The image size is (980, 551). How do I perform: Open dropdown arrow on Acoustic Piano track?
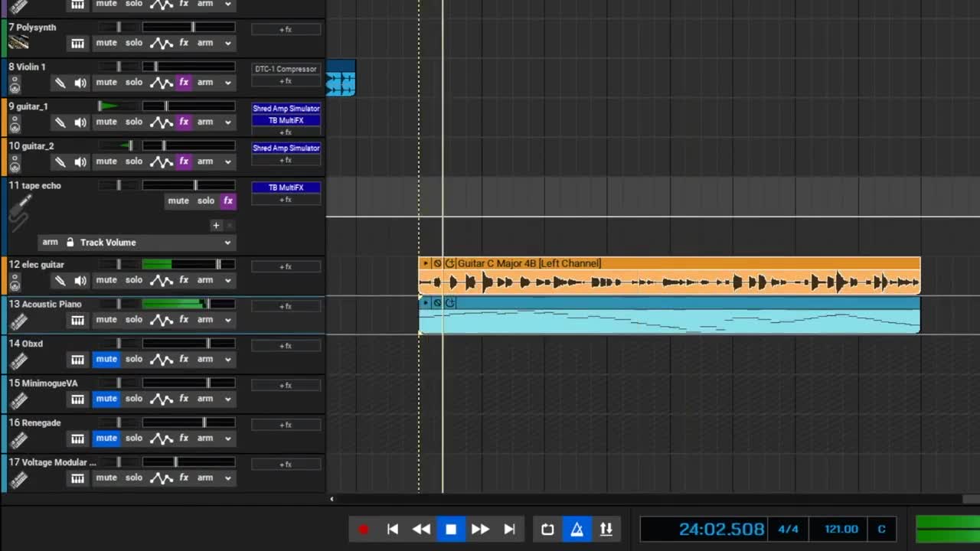(227, 320)
